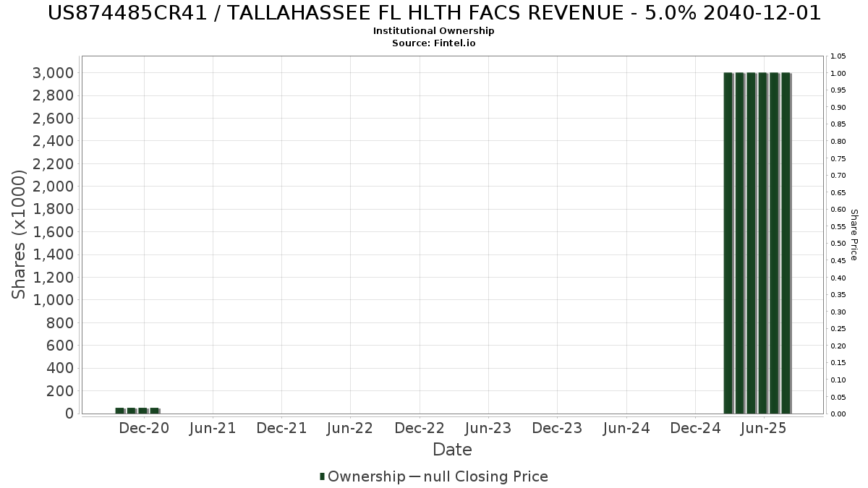
Task: Click the '2,000' y-axis tick label
Action: [54, 187]
